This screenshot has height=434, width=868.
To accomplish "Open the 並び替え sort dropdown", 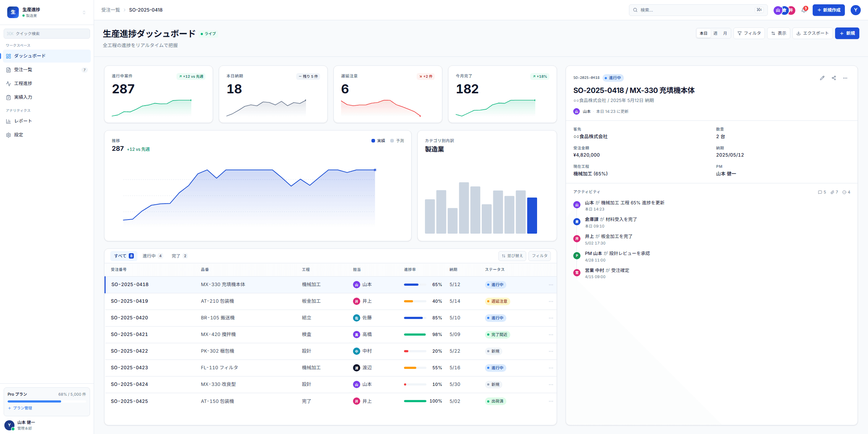I will (512, 256).
